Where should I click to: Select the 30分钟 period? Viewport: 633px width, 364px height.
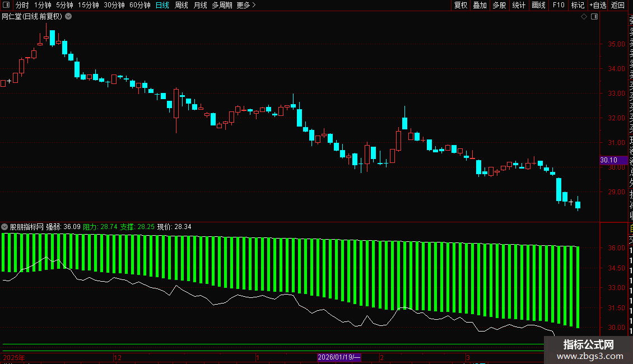(x=114, y=5)
